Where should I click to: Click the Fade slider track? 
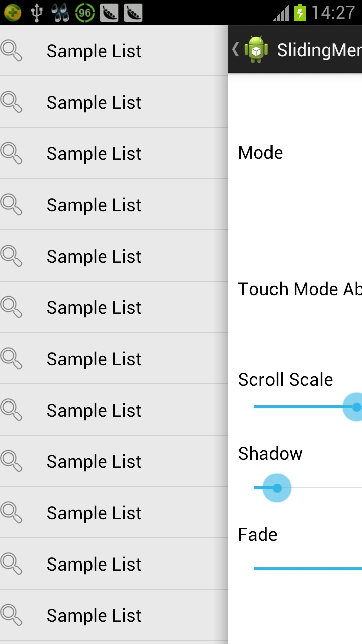(x=308, y=569)
